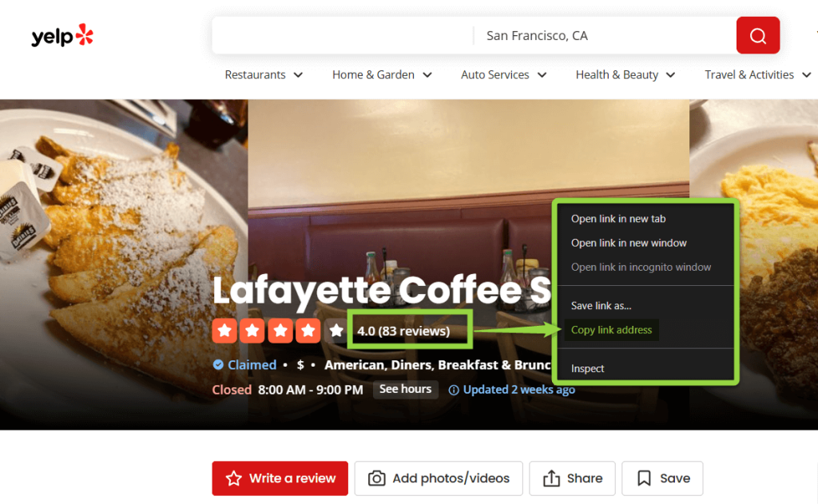This screenshot has width=818, height=504.
Task: Choose Copy link address from the context menu
Action: coord(611,329)
